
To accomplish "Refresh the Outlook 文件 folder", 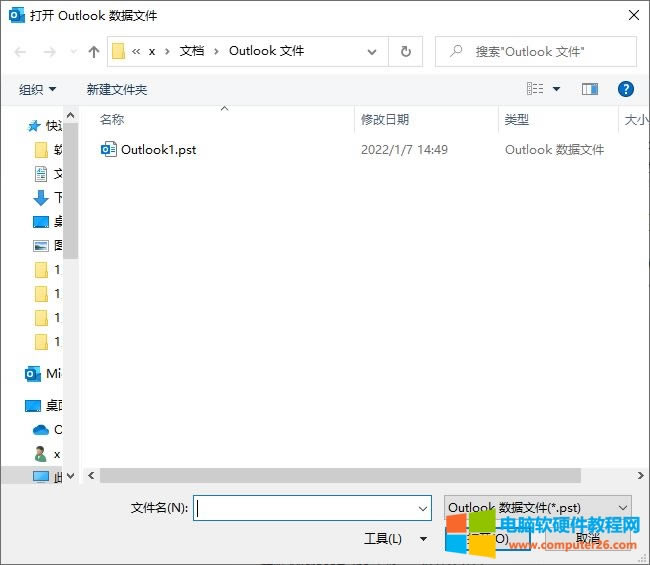I will point(406,51).
